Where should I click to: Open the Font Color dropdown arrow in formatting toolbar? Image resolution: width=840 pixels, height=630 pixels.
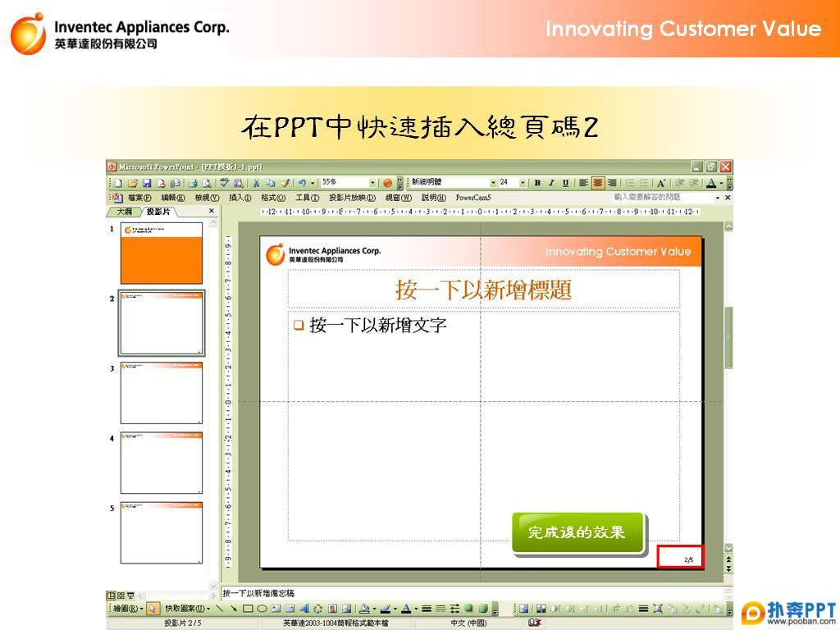pyautogui.click(x=721, y=183)
